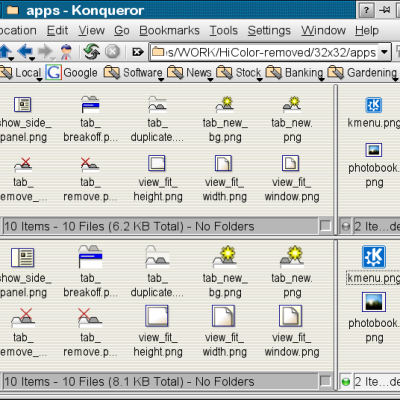This screenshot has width=400, height=400.
Task: Open the Help menu
Action: [x=367, y=30]
